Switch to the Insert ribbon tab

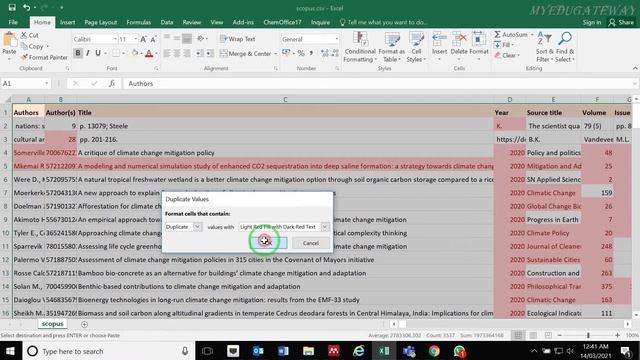point(67,22)
